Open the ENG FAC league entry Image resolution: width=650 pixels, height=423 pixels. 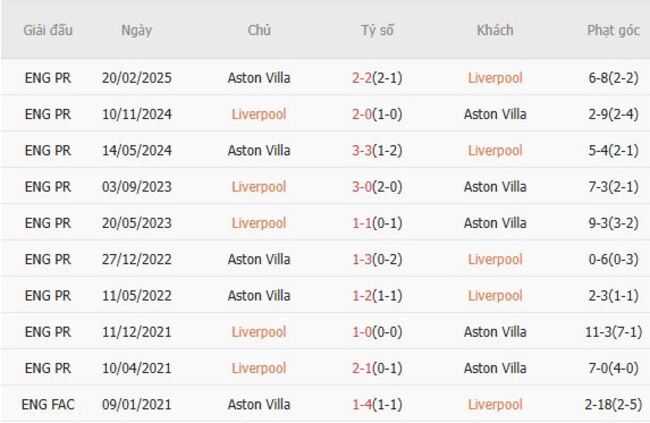click(48, 405)
